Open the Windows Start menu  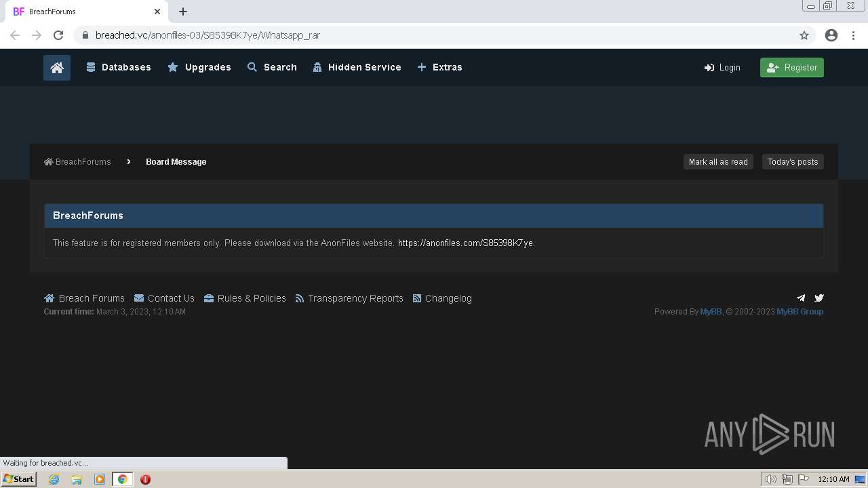tap(18, 479)
